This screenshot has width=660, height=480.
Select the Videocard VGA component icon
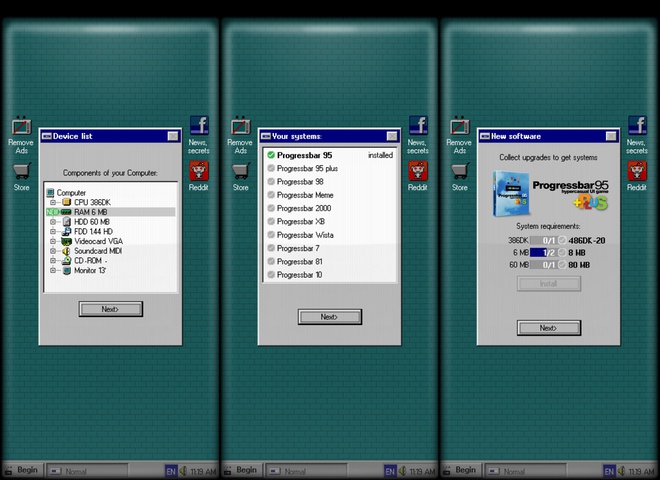66,241
